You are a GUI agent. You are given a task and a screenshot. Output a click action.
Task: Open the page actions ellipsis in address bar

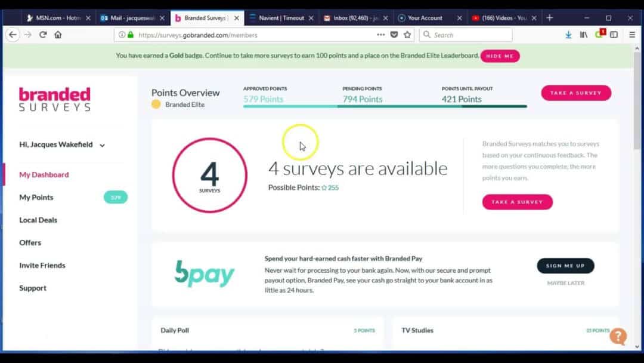[381, 35]
